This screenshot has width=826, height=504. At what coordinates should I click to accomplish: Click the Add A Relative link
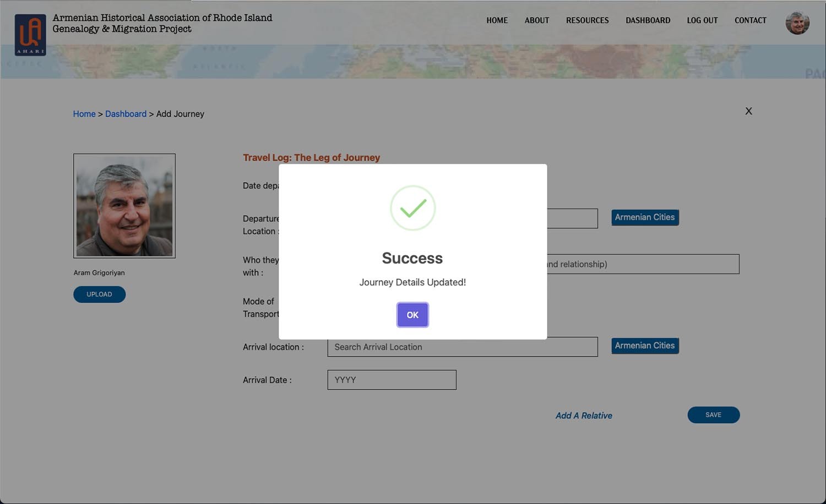click(584, 416)
